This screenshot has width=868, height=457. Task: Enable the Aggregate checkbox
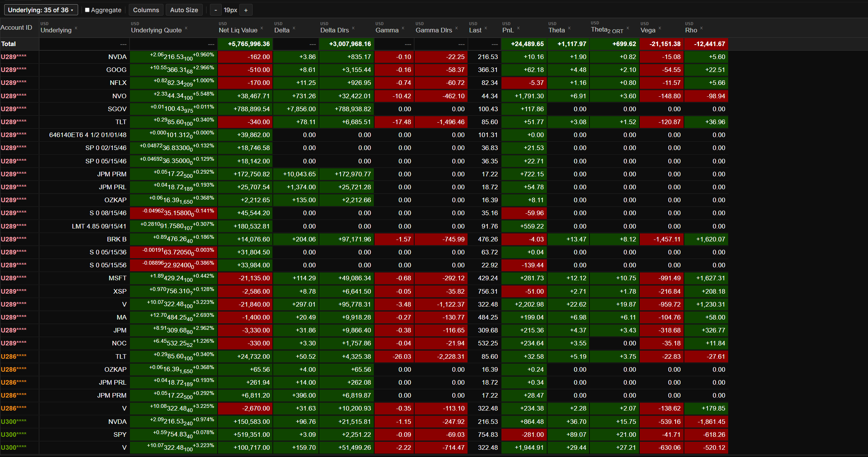coord(87,10)
